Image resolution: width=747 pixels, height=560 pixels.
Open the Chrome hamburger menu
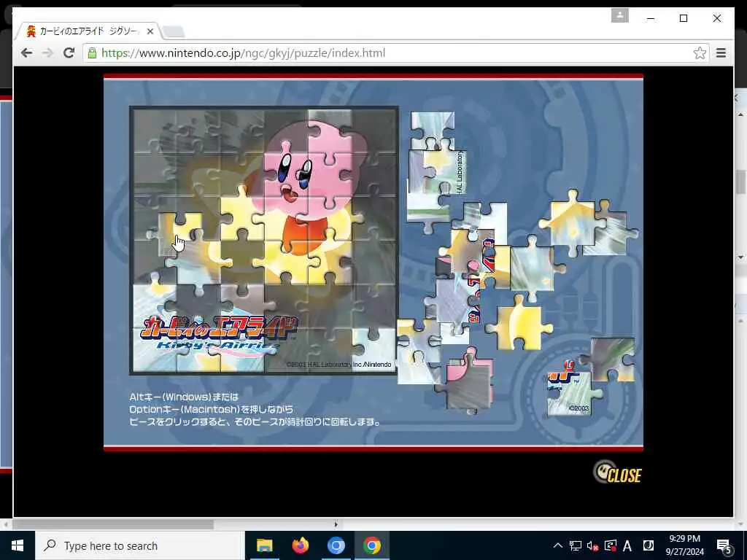[x=721, y=52]
